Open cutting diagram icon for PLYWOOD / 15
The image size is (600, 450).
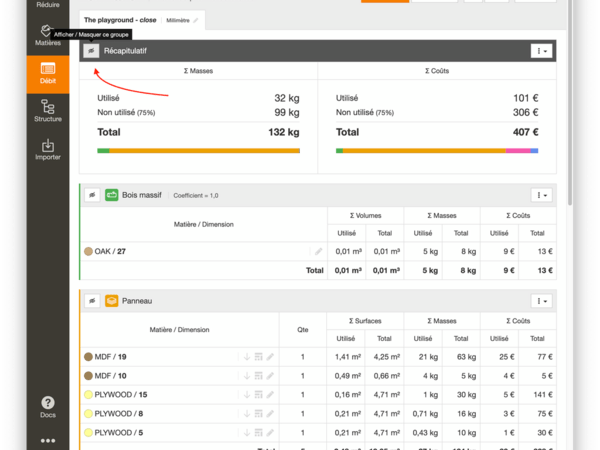point(257,394)
